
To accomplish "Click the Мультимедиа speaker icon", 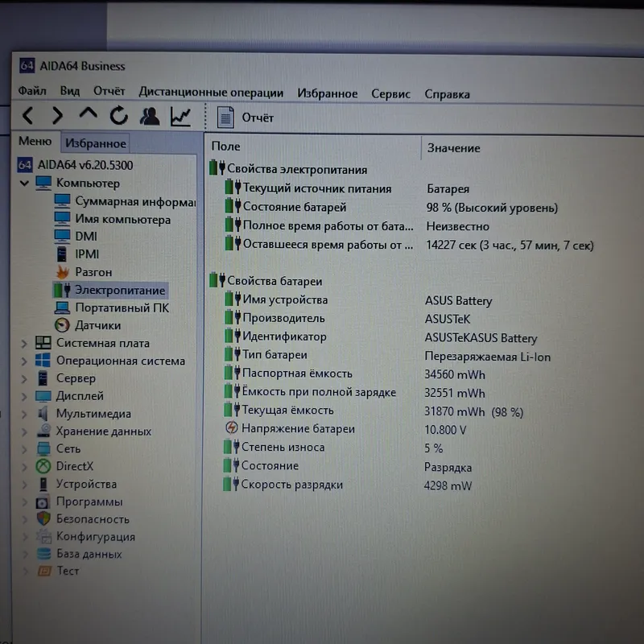I will [43, 413].
